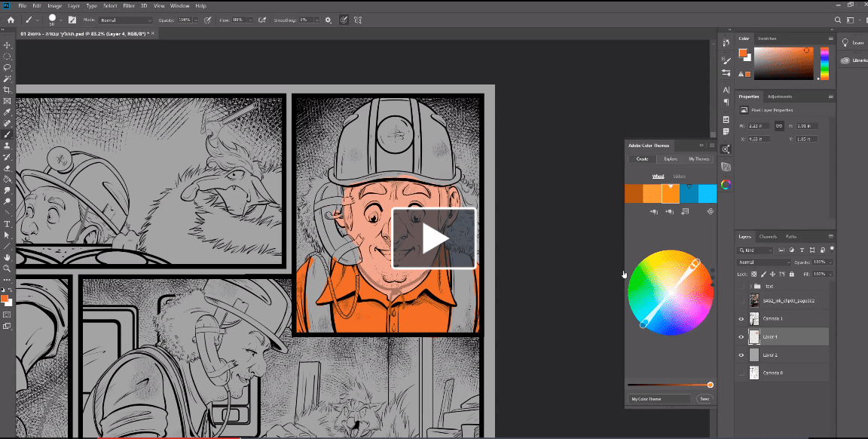
Task: Hide the Layer 2 layer
Action: (x=741, y=355)
